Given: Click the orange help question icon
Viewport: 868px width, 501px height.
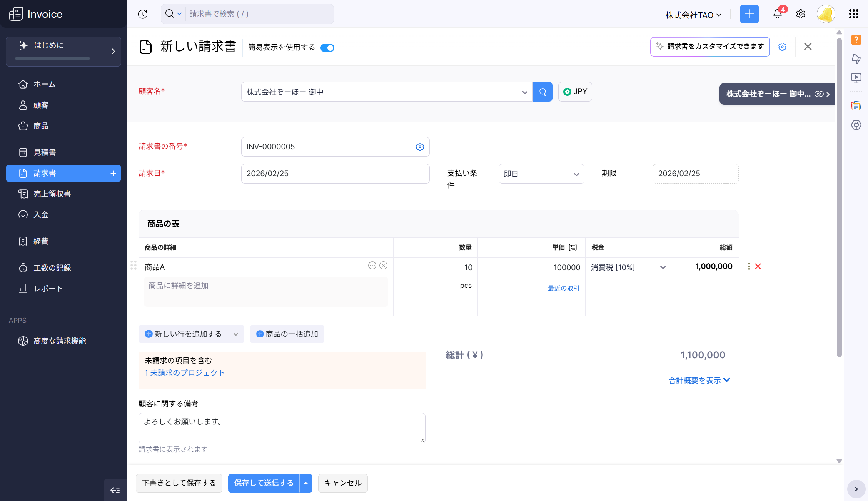Looking at the screenshot, I should point(856,40).
